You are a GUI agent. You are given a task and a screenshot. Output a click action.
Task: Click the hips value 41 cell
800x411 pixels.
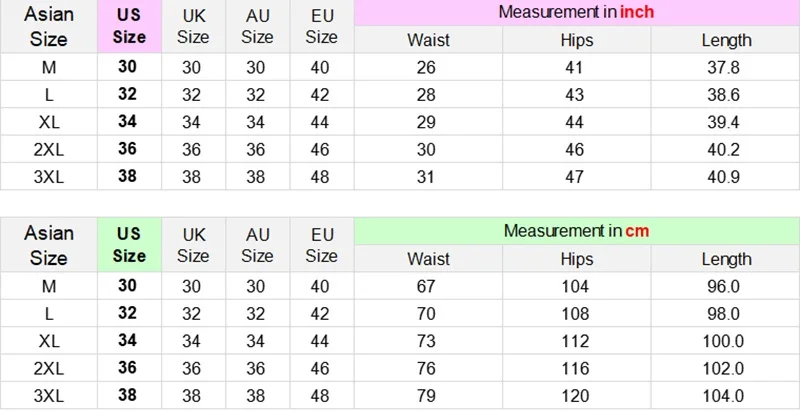(577, 67)
